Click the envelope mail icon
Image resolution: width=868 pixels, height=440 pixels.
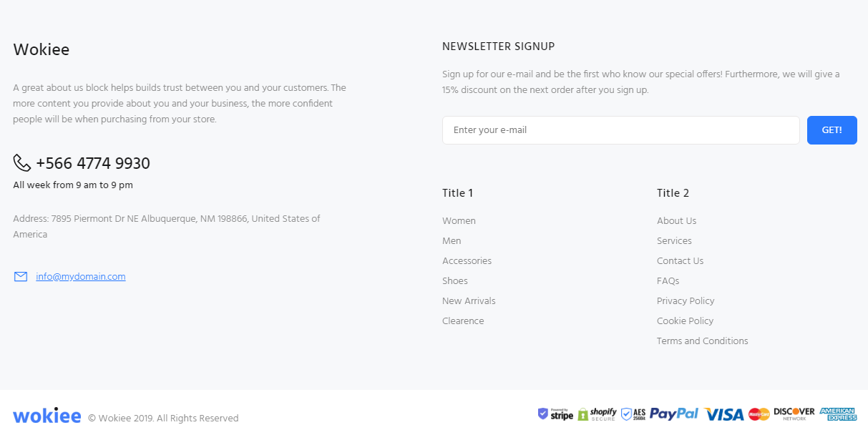coord(21,277)
